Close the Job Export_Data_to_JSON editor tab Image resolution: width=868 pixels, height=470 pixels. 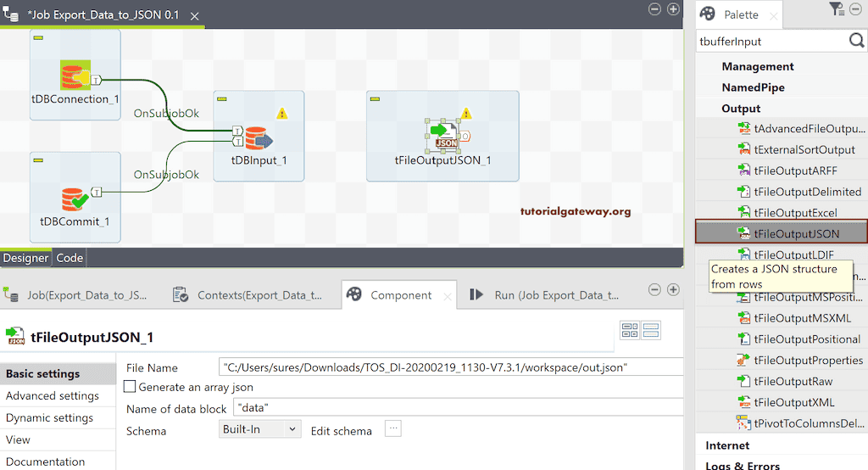pyautogui.click(x=195, y=17)
